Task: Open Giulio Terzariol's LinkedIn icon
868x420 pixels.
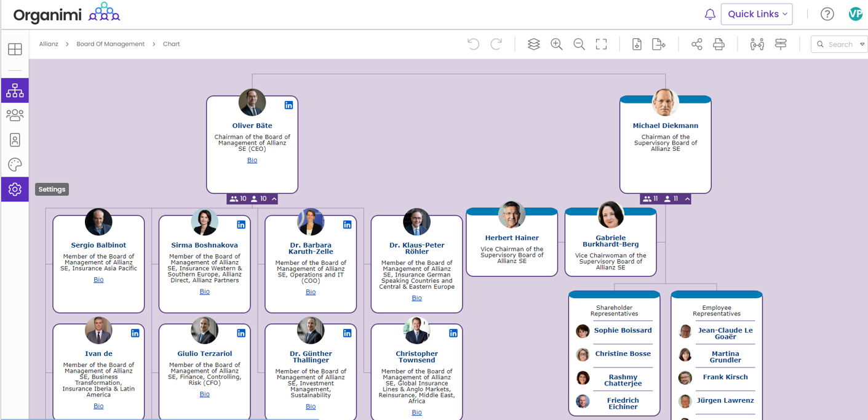Action: [241, 333]
